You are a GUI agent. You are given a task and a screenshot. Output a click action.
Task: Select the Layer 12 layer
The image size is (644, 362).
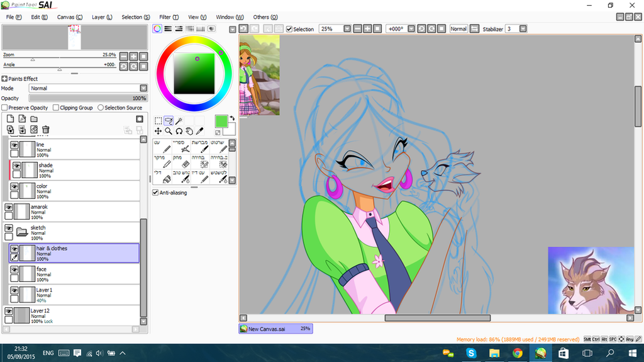pyautogui.click(x=72, y=315)
